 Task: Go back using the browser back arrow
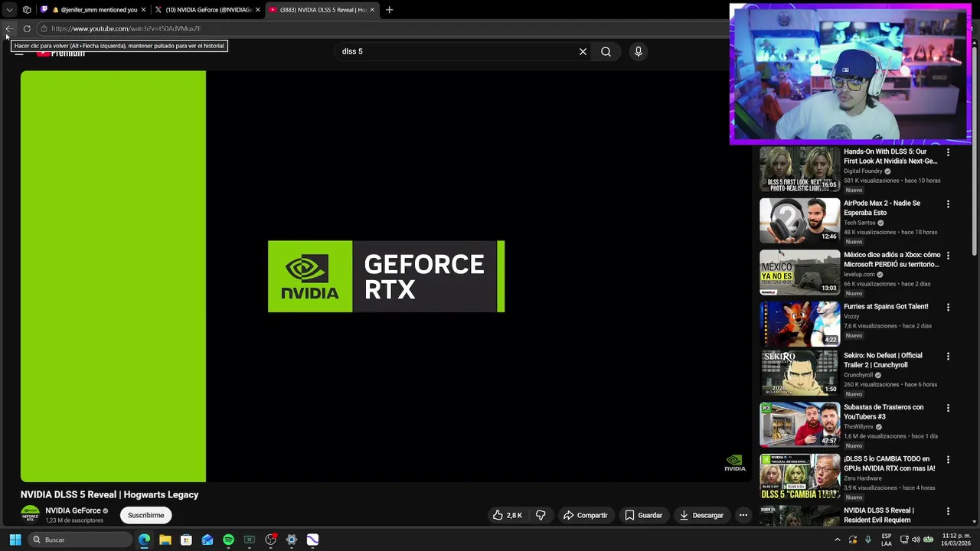pyautogui.click(x=9, y=28)
